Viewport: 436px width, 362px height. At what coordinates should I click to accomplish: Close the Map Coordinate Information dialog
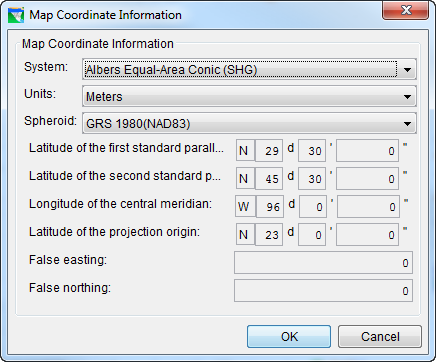point(406,11)
